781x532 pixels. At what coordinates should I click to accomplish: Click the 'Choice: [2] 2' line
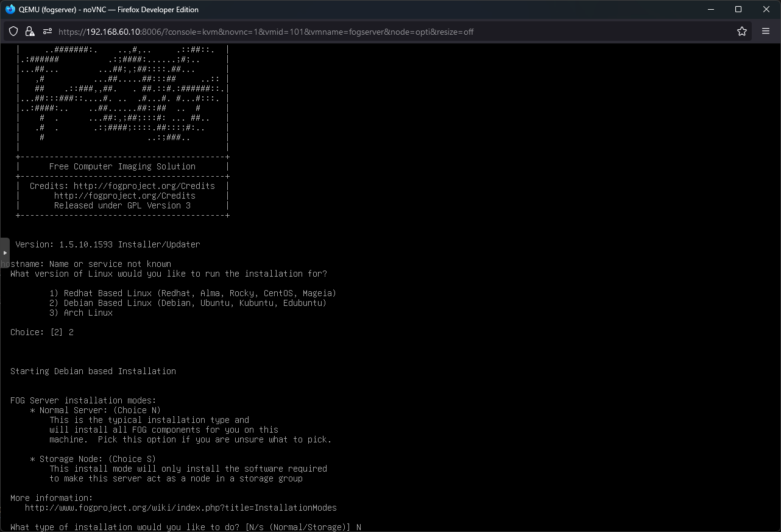point(42,332)
